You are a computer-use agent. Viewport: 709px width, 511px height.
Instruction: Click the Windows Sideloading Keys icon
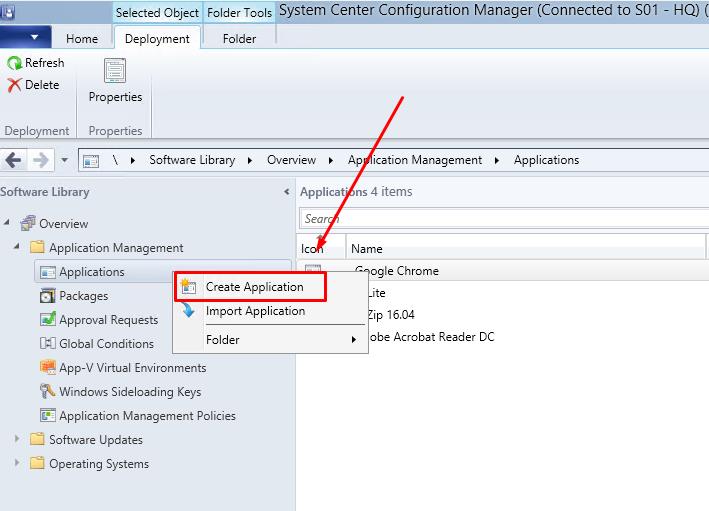coord(47,392)
